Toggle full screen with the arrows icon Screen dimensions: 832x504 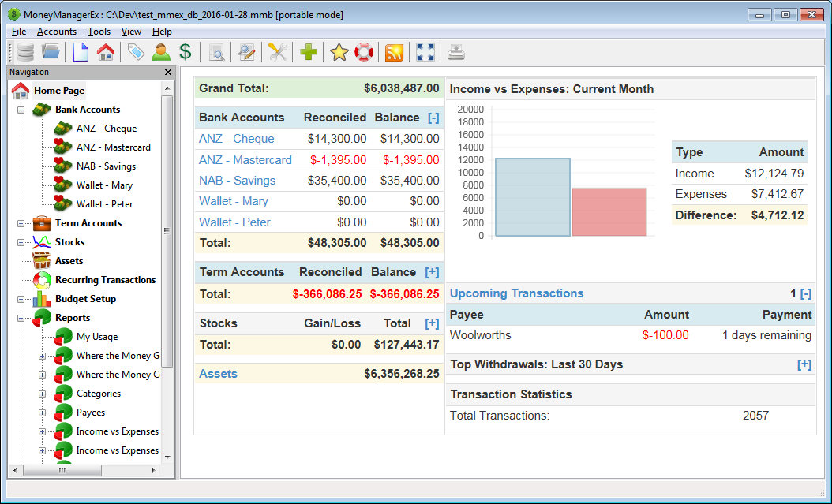pyautogui.click(x=425, y=52)
